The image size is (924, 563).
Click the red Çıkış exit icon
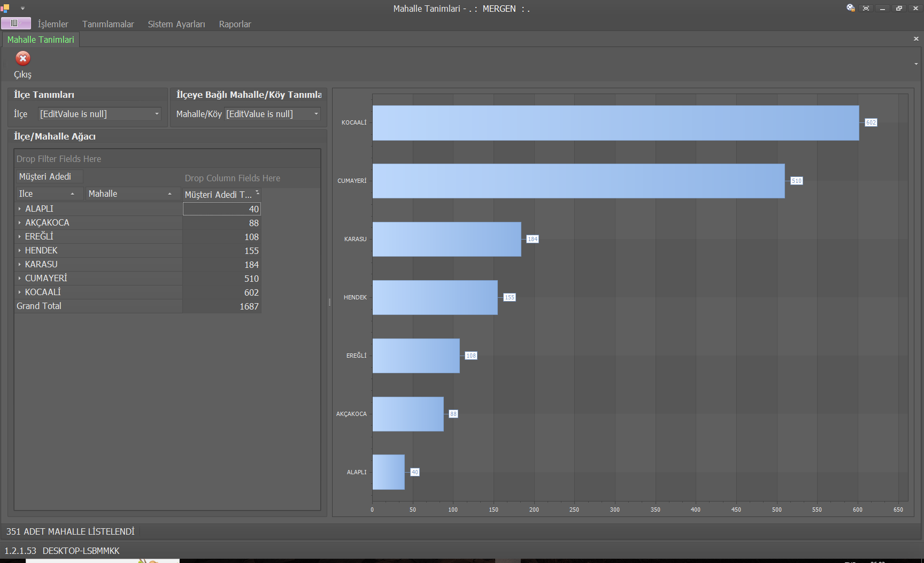coord(22,58)
